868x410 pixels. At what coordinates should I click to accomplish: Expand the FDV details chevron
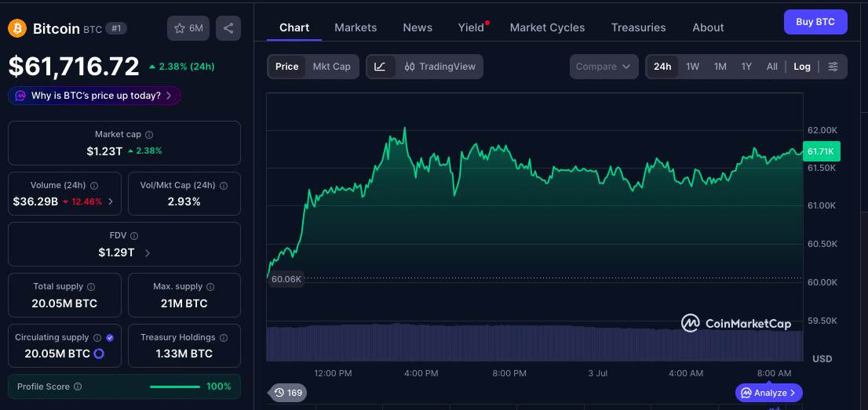click(148, 253)
